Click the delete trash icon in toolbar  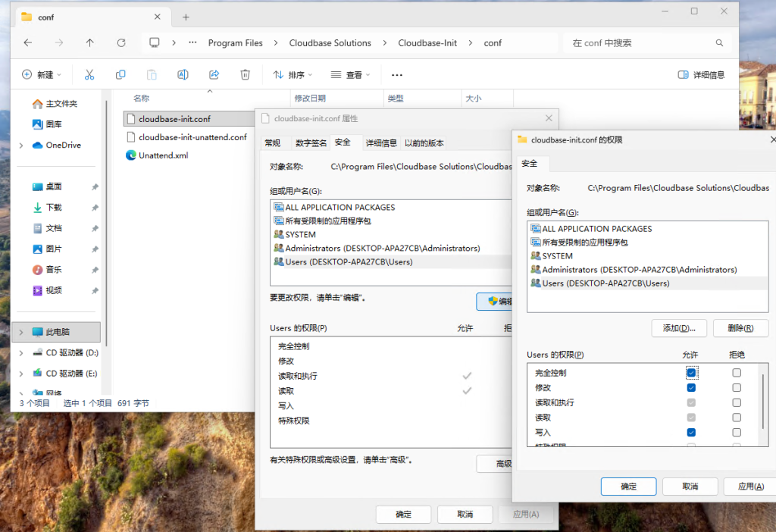[x=245, y=74]
